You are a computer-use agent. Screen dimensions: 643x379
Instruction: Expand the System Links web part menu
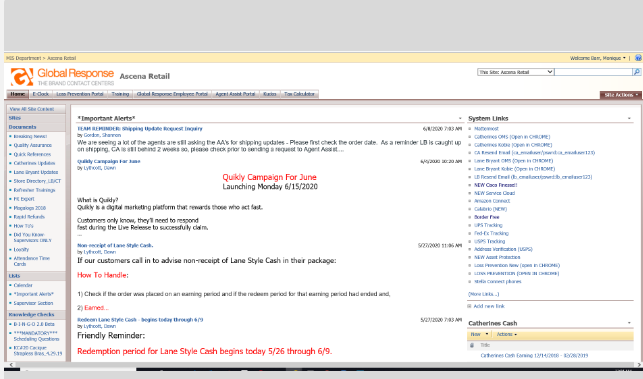(629, 119)
